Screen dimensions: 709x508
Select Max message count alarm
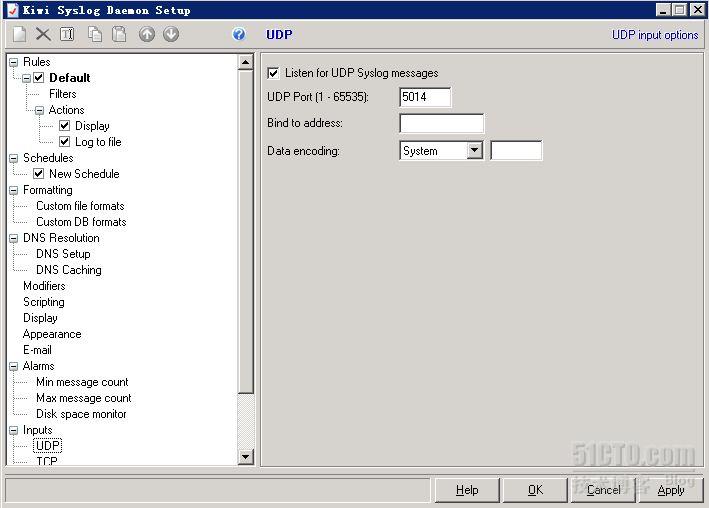[84, 398]
